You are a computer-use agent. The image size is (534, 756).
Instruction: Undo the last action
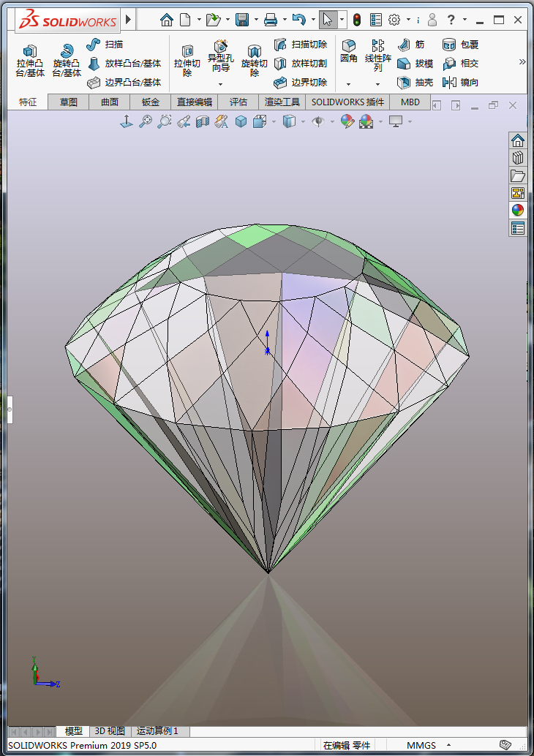[x=299, y=20]
